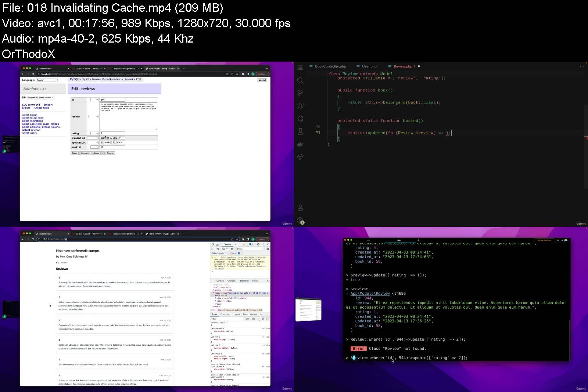Open the DevTools settings gear
588x392 pixels.
pos(258,244)
